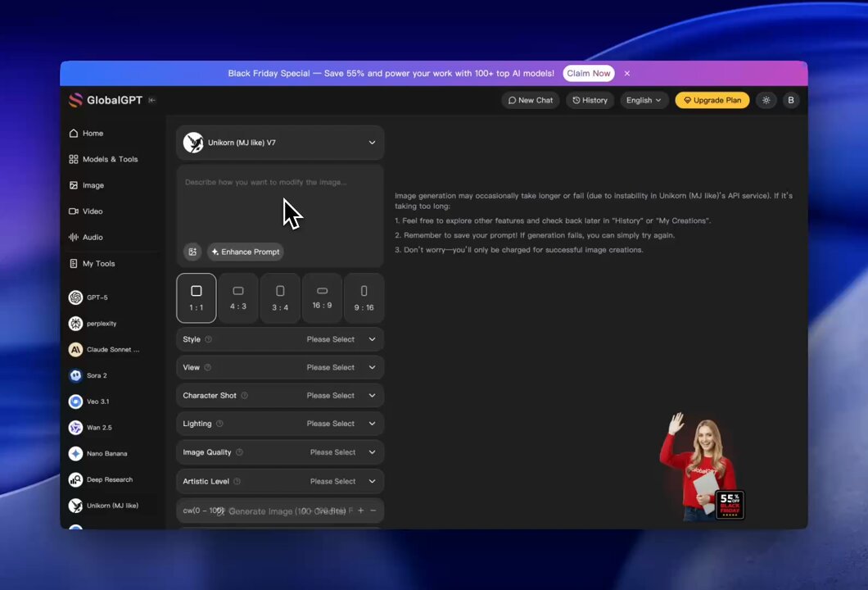Open My Tools in the sidebar
868x590 pixels.
[92, 264]
